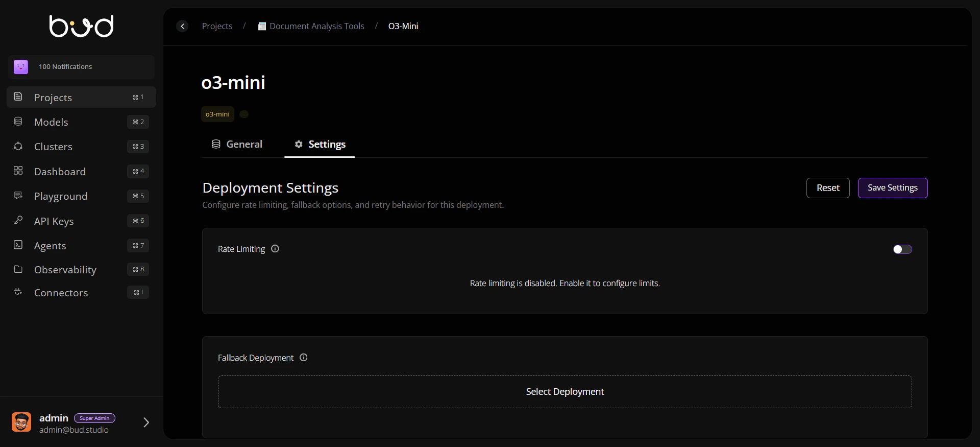The image size is (980, 447).
Task: Click the Clusters sidebar icon
Action: tap(18, 146)
